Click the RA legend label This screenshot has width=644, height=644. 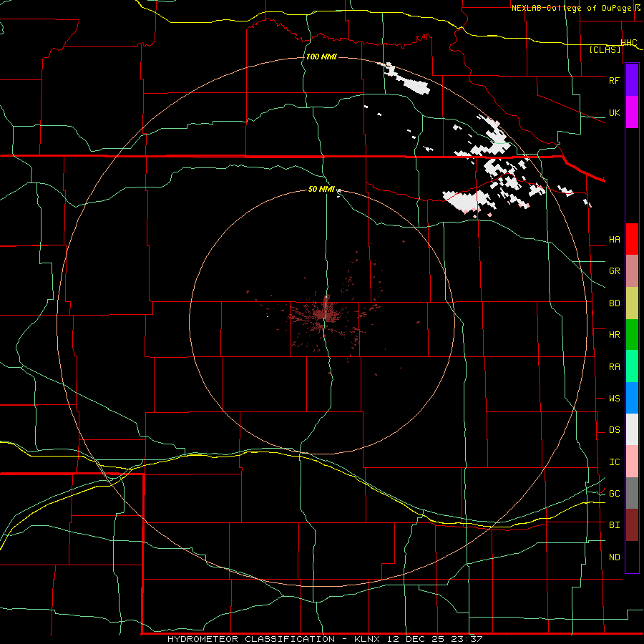coord(614,367)
